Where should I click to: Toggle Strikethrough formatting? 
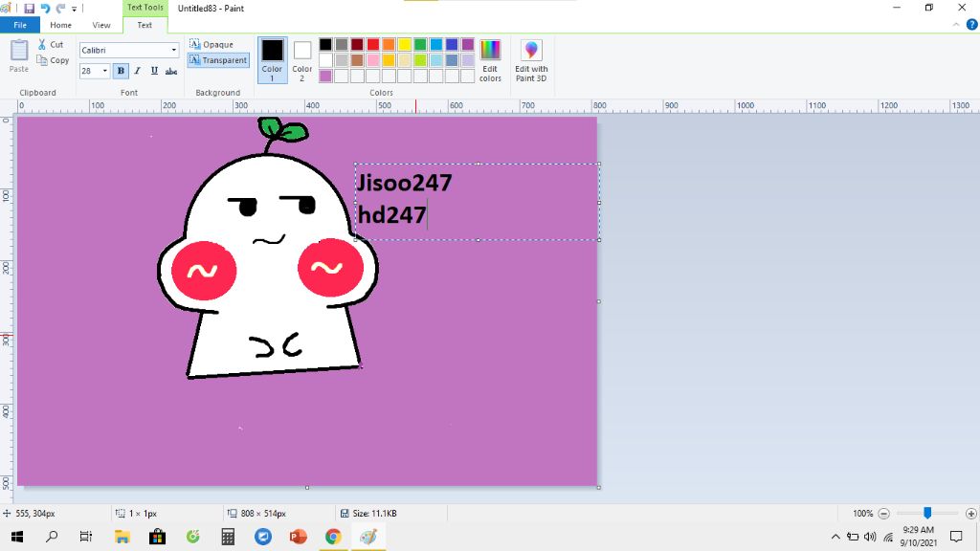pos(171,71)
